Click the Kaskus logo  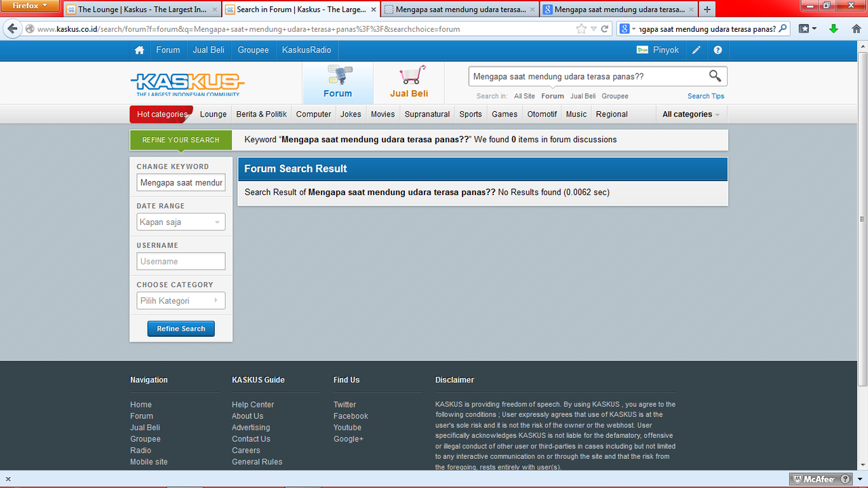pos(187,84)
